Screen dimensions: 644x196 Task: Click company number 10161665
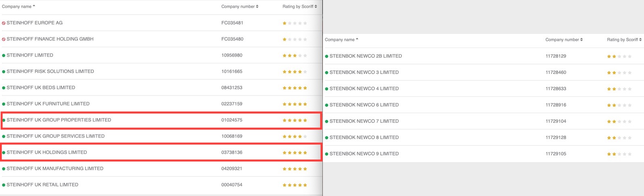(x=232, y=71)
